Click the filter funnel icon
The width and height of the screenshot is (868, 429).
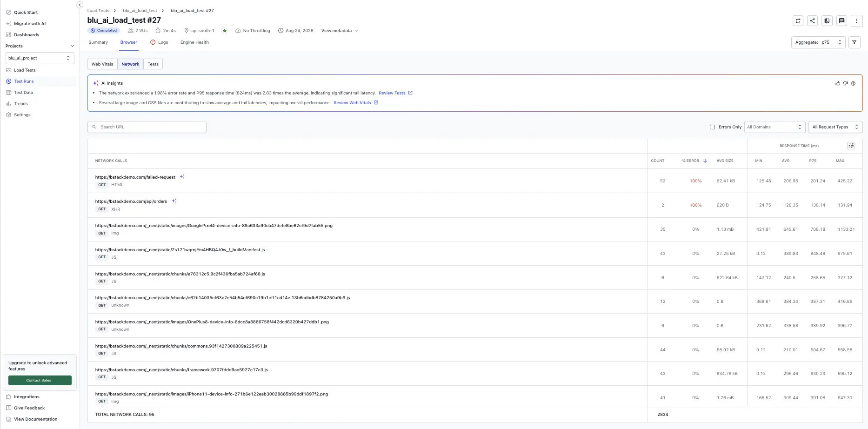pos(855,42)
